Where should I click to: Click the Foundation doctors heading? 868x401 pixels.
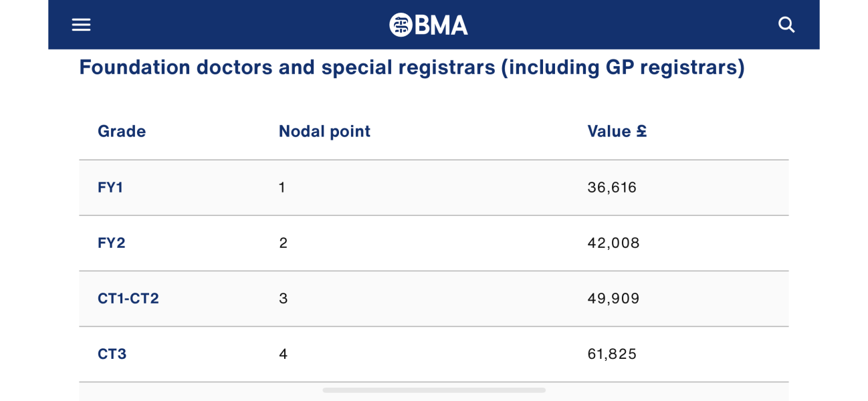412,67
